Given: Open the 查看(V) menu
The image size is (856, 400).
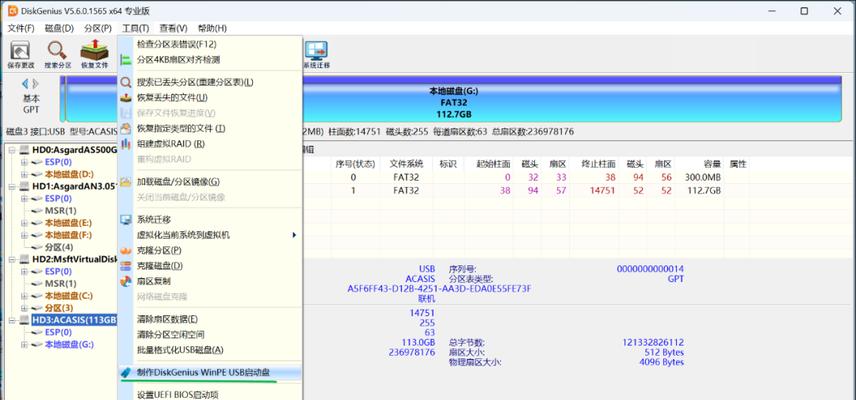Looking at the screenshot, I should [174, 28].
